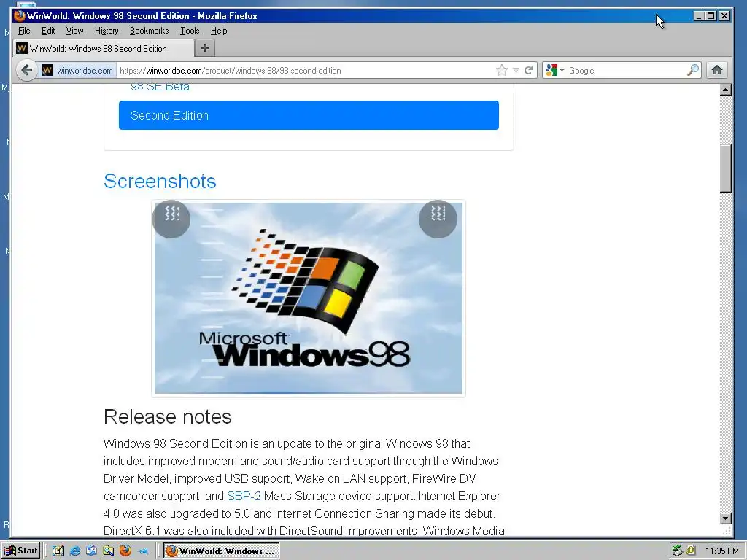Open the Tools menu
The height and width of the screenshot is (560, 747).
[190, 31]
